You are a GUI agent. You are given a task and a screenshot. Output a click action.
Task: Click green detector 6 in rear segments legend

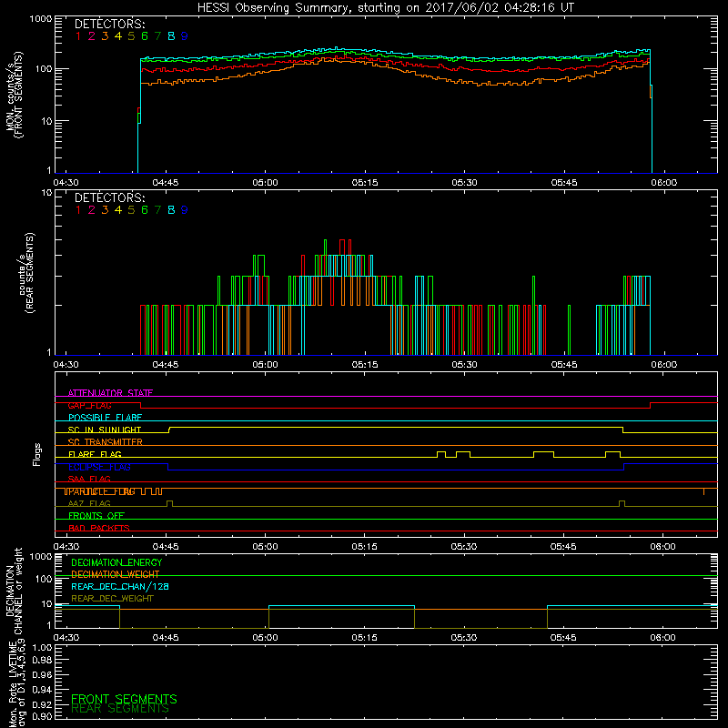[145, 210]
